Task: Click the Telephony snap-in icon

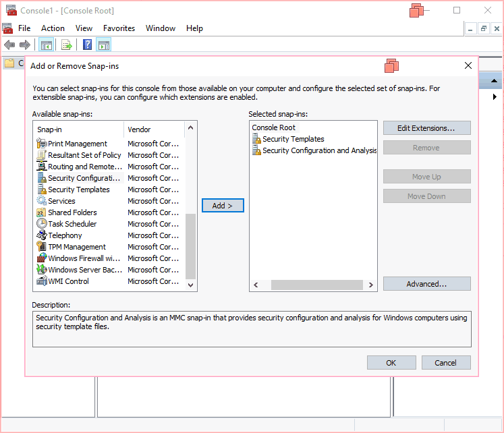Action: click(x=42, y=235)
